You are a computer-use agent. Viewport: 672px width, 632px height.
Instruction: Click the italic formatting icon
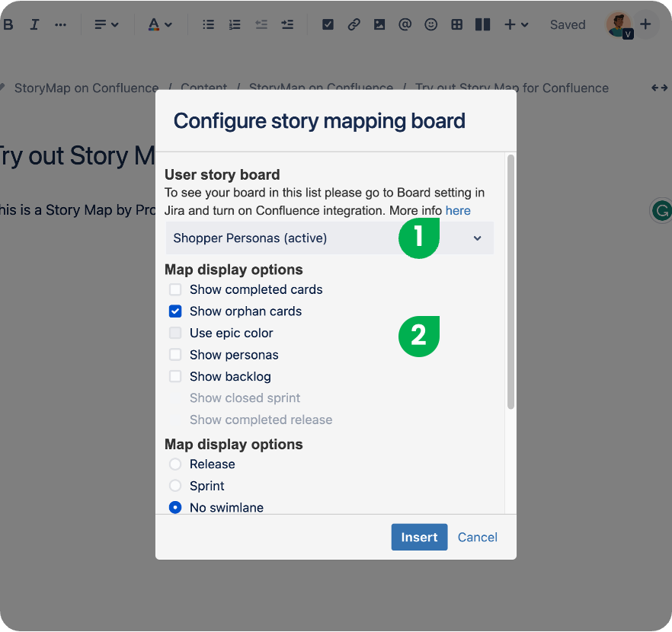(34, 24)
